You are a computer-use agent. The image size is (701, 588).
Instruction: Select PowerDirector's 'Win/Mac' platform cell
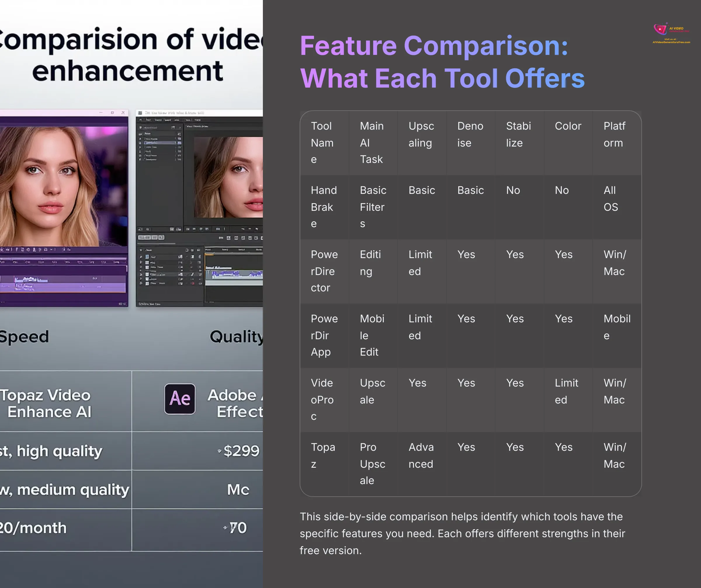point(617,271)
